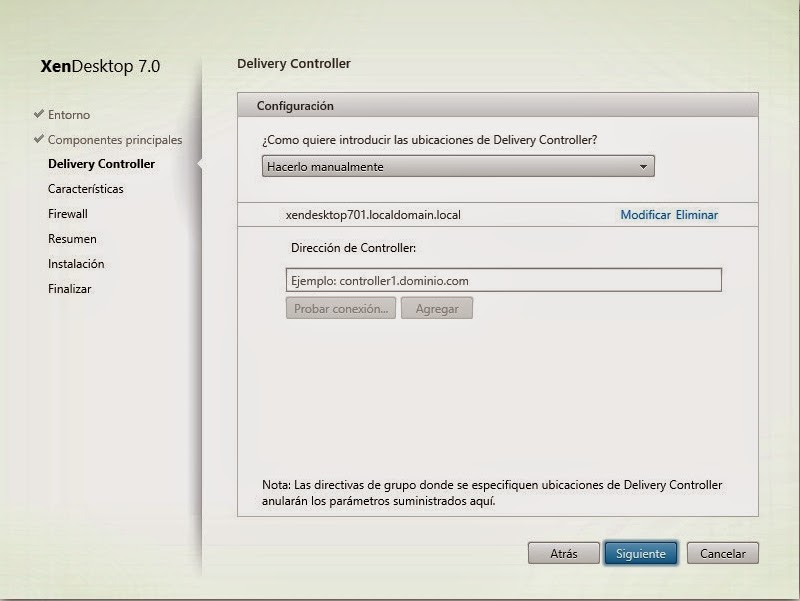Viewport: 800px width, 601px height.
Task: Go back with the Atrás button
Action: 564,554
